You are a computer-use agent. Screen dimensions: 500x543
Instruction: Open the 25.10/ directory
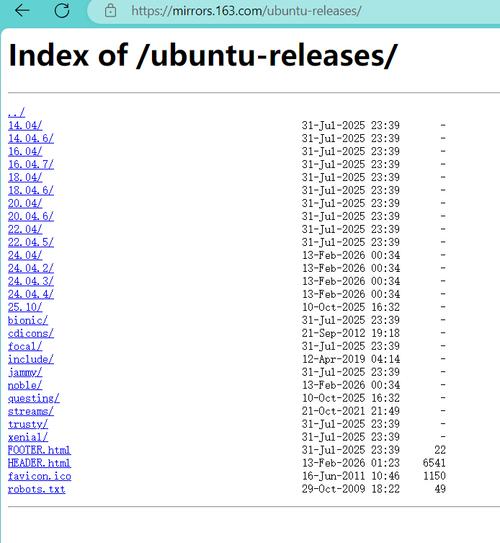[25, 307]
